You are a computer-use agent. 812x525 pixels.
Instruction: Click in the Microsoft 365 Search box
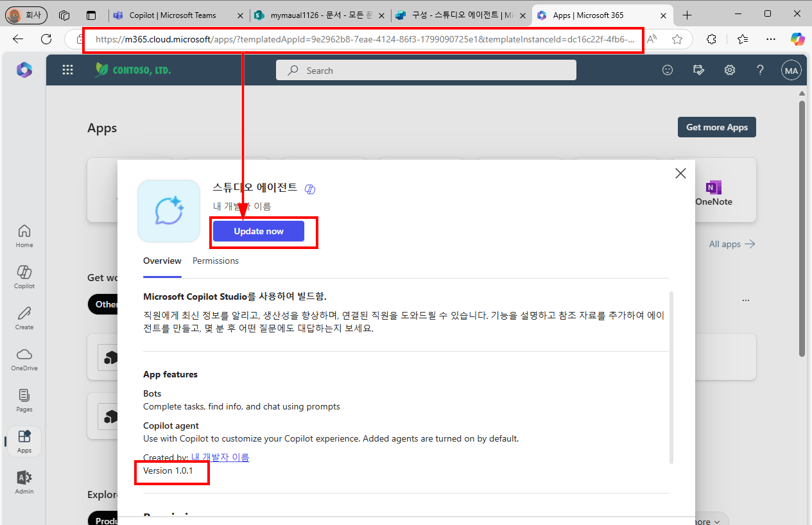coord(426,71)
